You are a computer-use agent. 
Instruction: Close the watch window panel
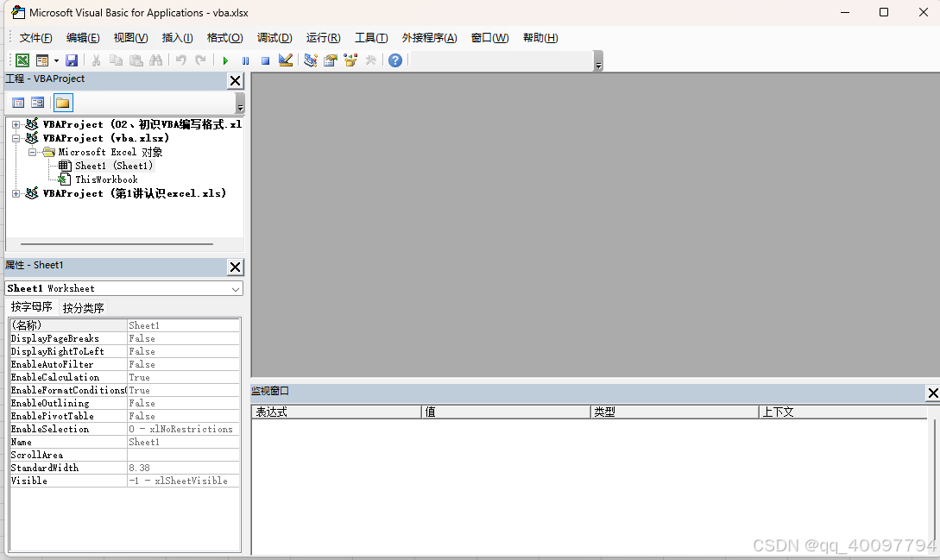[933, 393]
